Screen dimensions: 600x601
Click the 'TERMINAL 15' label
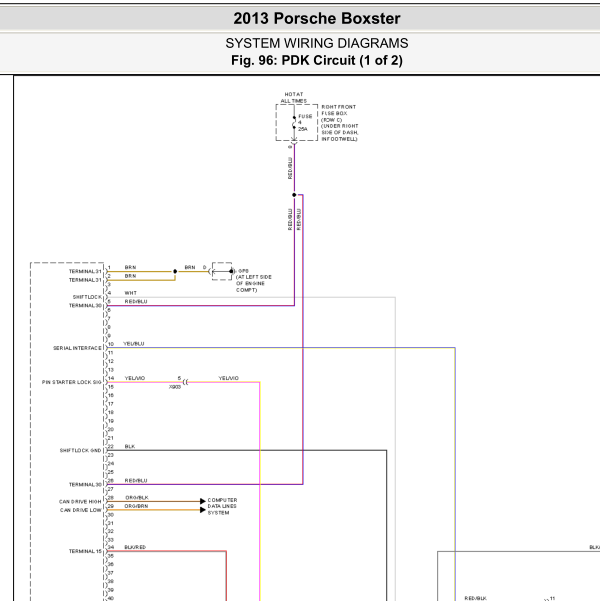pos(85,551)
